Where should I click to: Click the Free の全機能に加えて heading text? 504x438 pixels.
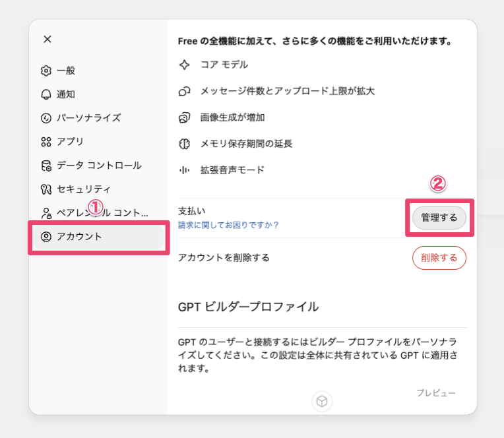(315, 41)
